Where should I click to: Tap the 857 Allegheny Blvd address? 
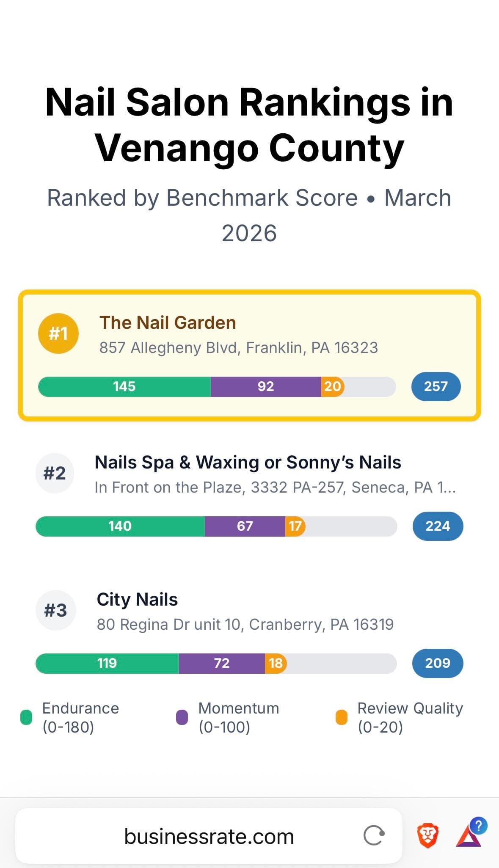pos(238,348)
